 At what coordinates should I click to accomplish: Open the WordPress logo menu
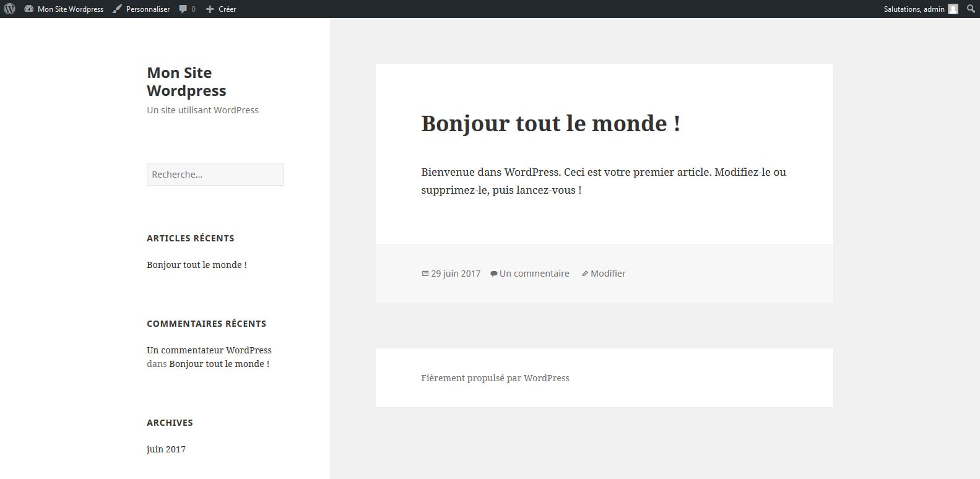tap(9, 9)
